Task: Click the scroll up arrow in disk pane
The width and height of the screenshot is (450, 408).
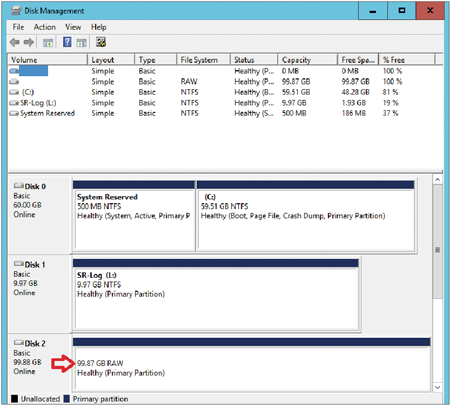Action: click(x=438, y=180)
